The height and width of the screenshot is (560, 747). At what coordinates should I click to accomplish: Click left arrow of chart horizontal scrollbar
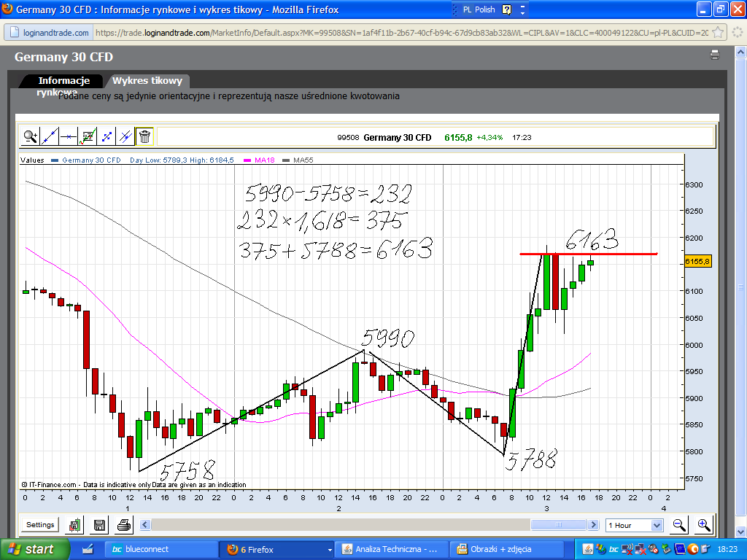pyautogui.click(x=145, y=525)
